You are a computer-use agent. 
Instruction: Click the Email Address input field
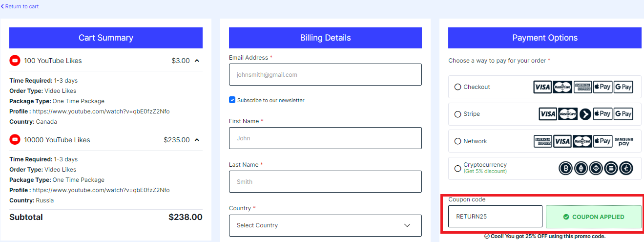pyautogui.click(x=325, y=75)
